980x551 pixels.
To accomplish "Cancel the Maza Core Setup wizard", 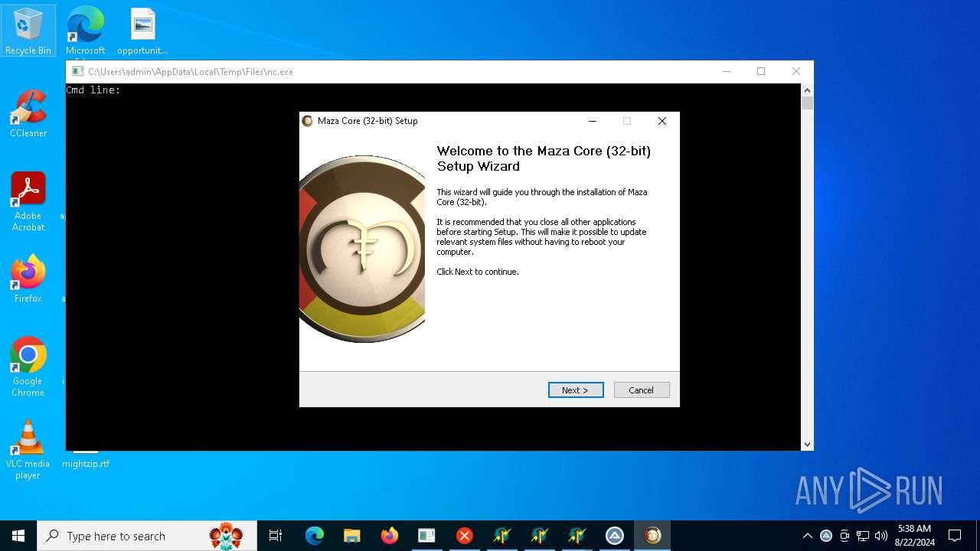I will (642, 390).
